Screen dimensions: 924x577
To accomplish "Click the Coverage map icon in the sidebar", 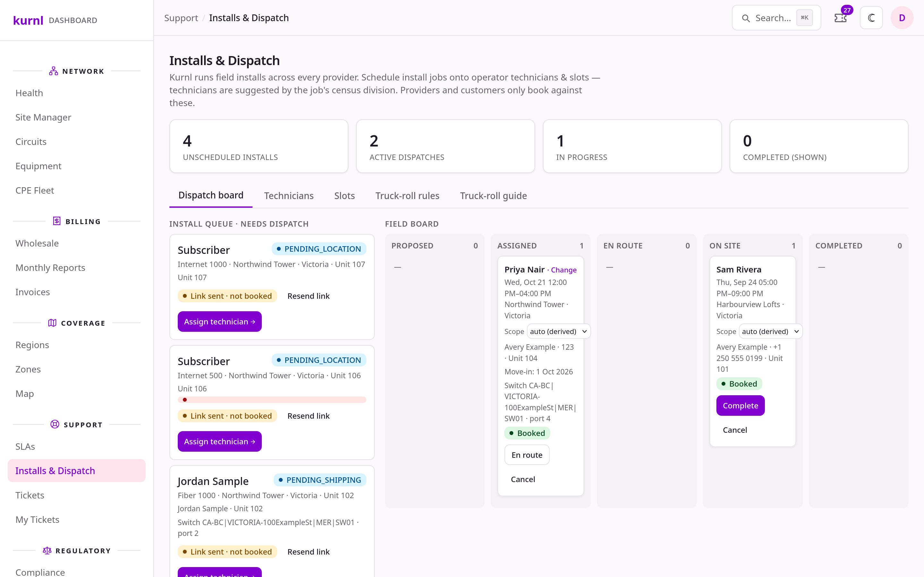I will tap(52, 323).
